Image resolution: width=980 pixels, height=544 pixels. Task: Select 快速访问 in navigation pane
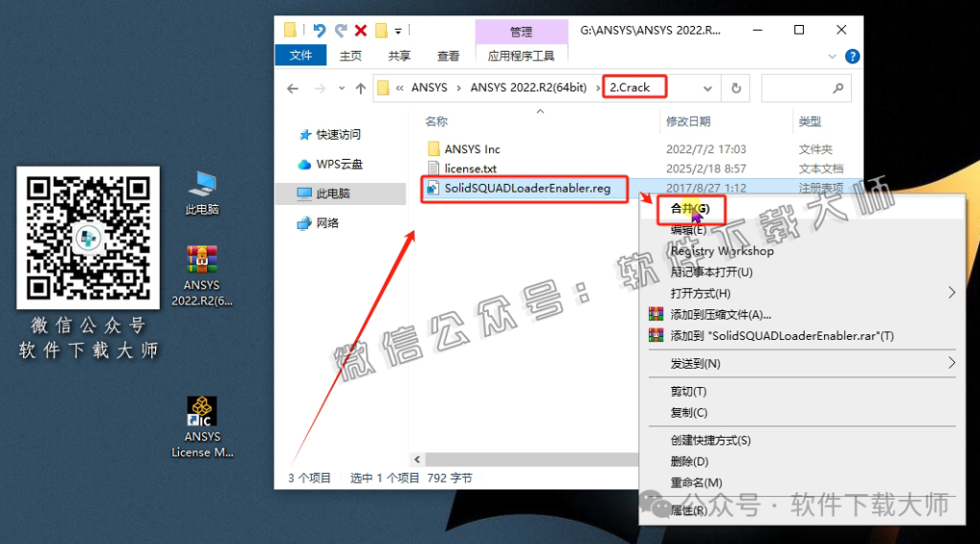(x=338, y=134)
